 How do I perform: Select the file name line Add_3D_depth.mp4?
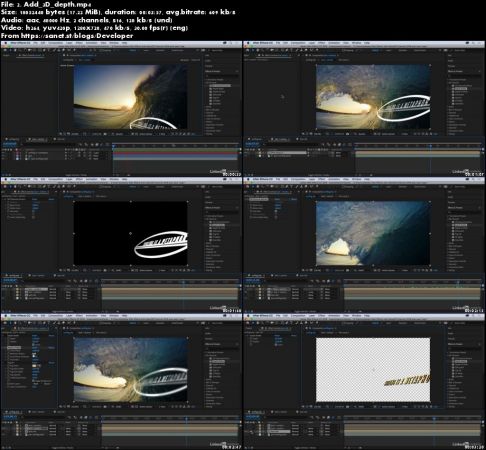(x=46, y=4)
